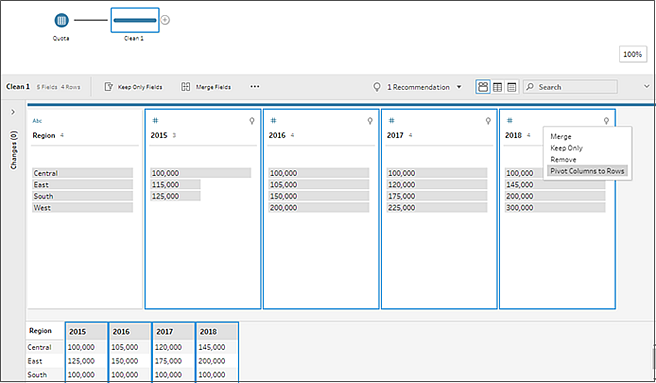This screenshot has height=383, width=656.
Task: Select the South value in Region
Action: tap(82, 196)
